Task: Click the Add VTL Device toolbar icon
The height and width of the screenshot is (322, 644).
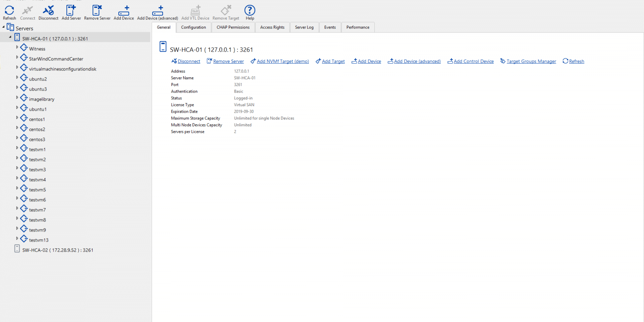Action: (x=195, y=10)
